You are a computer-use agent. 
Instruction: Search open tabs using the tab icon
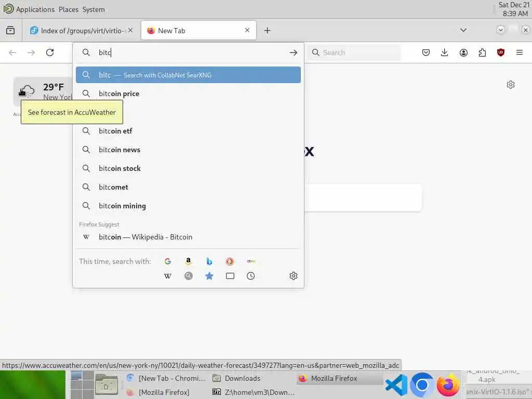[x=230, y=276]
